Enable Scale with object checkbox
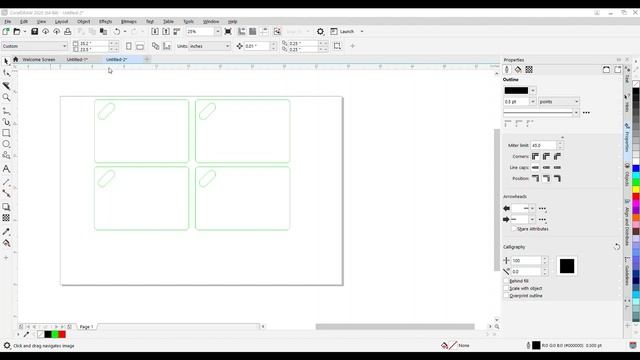640x360 pixels. point(506,288)
